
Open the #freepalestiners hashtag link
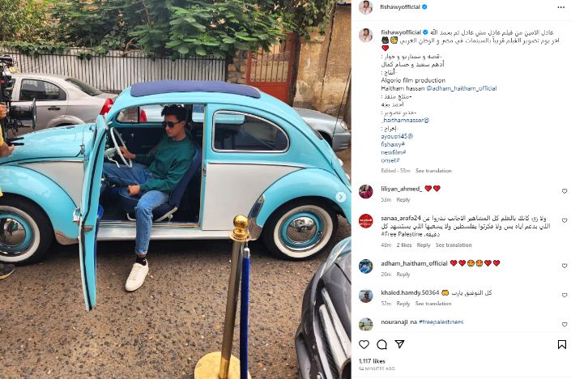point(441,322)
